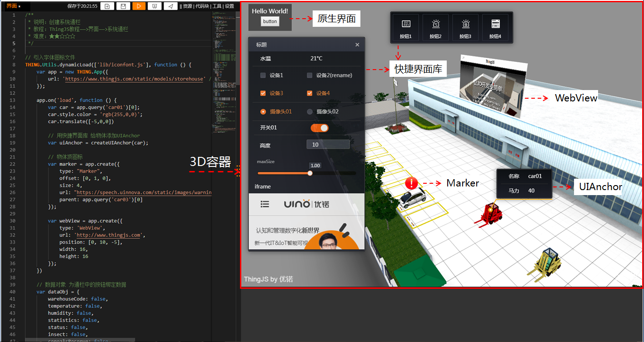This screenshot has width=644, height=342.
Task: Click the 水温 21°C value
Action: pyautogui.click(x=316, y=59)
